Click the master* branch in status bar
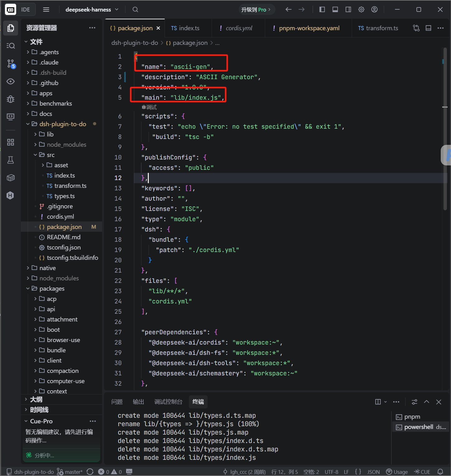The width and height of the screenshot is (451, 476). [70, 472]
